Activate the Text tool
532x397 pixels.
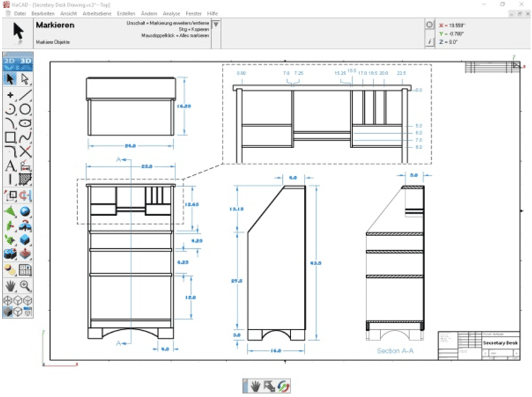pyautogui.click(x=10, y=166)
